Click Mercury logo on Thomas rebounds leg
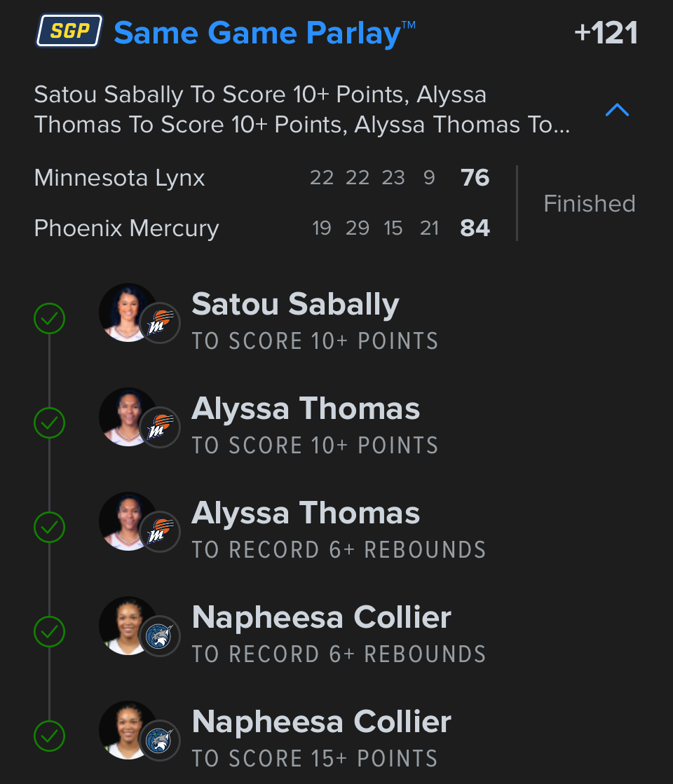The image size is (673, 784). (x=161, y=532)
